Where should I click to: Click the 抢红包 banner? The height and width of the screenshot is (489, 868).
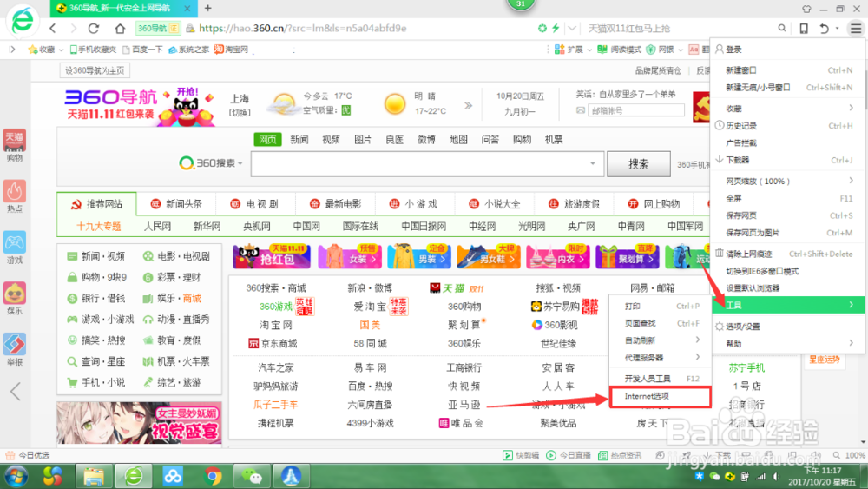tap(271, 256)
